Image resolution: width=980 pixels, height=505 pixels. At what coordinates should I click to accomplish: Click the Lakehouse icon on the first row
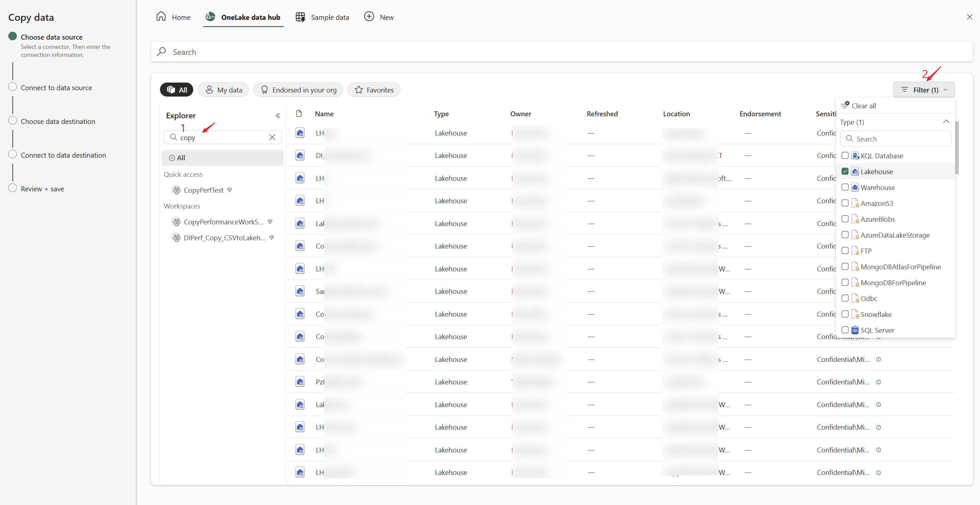click(300, 132)
